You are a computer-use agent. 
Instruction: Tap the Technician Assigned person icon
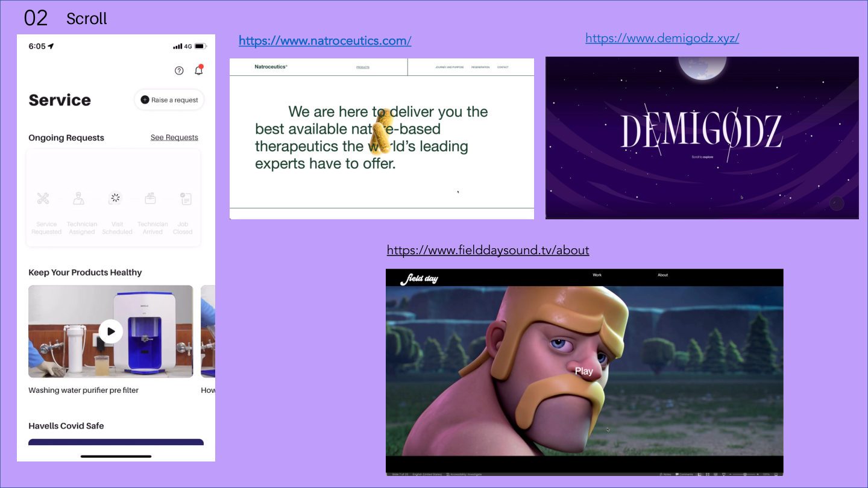pyautogui.click(x=79, y=198)
